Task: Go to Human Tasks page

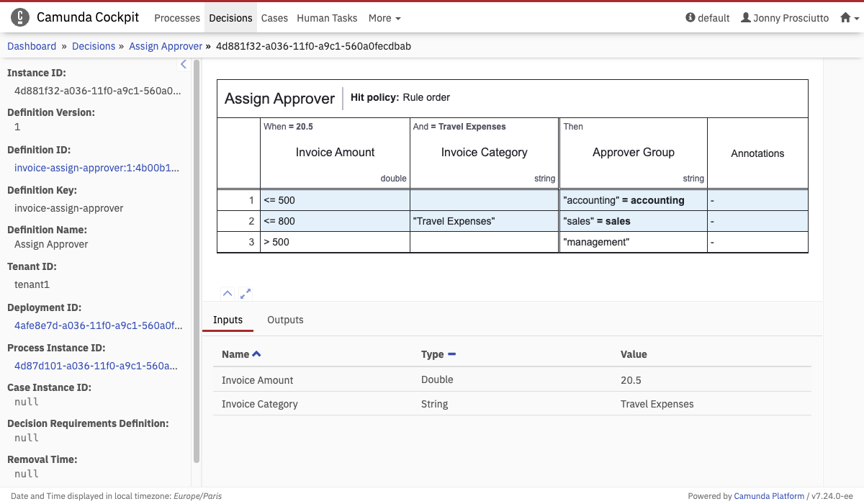Action: (327, 18)
